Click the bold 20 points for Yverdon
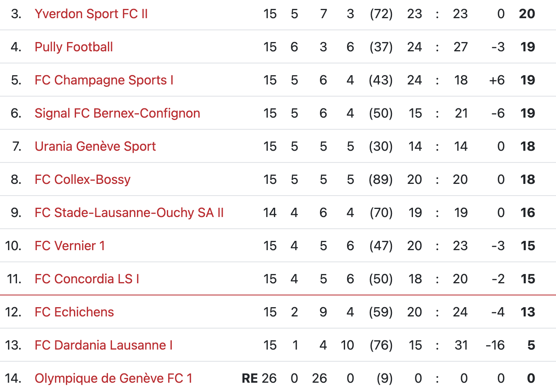The width and height of the screenshot is (556, 392). [x=527, y=14]
